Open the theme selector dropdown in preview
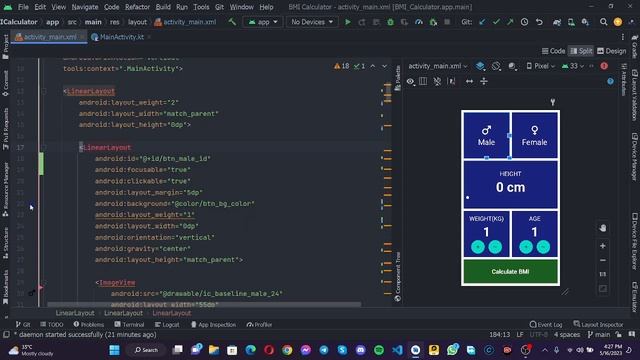Screen dimensions: 640x360 (x=512, y=66)
